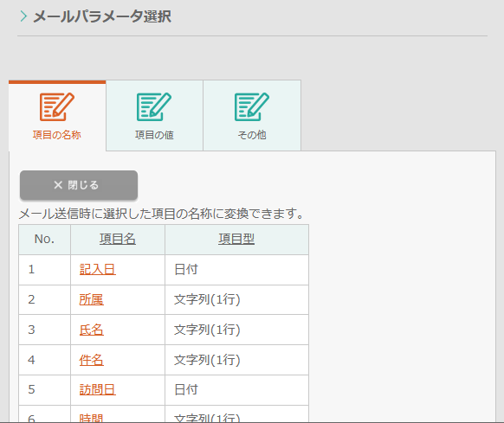Close the panel with 閉じる button
Screen dimensions: 504x423
pyautogui.click(x=79, y=185)
